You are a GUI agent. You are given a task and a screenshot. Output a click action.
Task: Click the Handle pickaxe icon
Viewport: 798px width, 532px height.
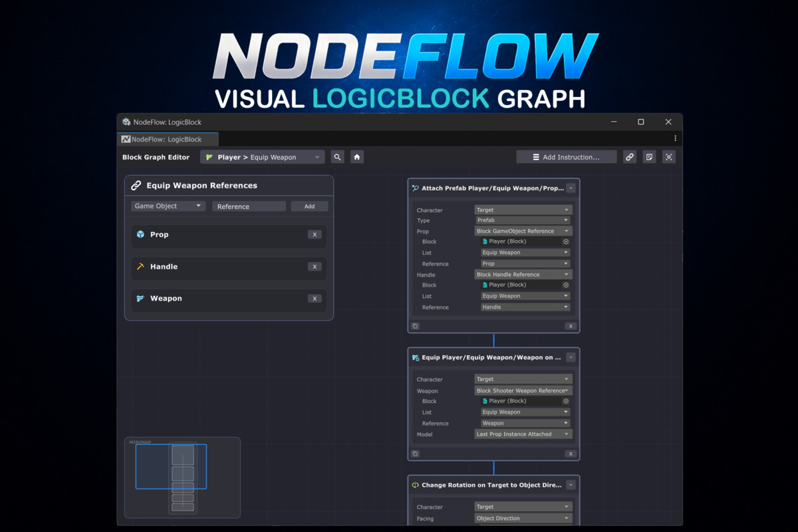pos(140,266)
